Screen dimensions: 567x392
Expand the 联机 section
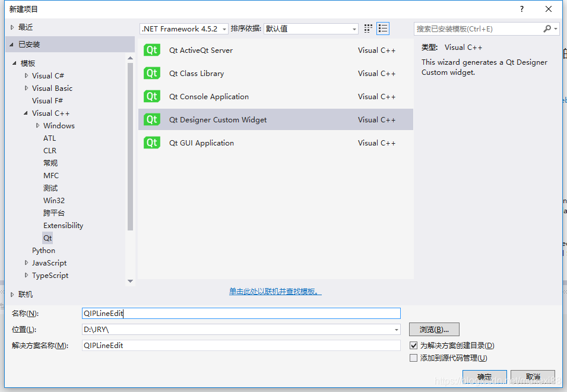tap(12, 295)
